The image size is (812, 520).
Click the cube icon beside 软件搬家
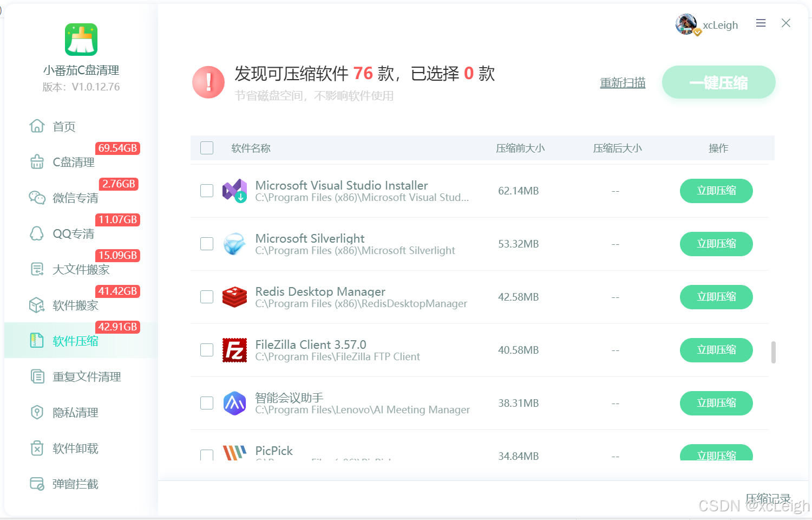(37, 305)
